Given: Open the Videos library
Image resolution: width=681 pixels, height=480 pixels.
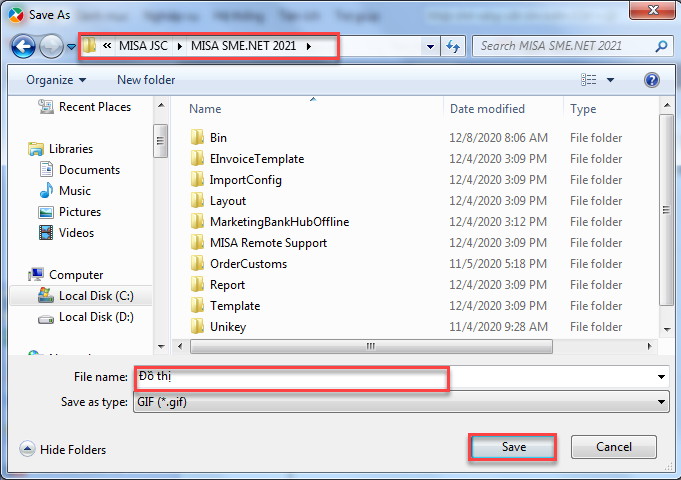Looking at the screenshot, I should 45,233.
